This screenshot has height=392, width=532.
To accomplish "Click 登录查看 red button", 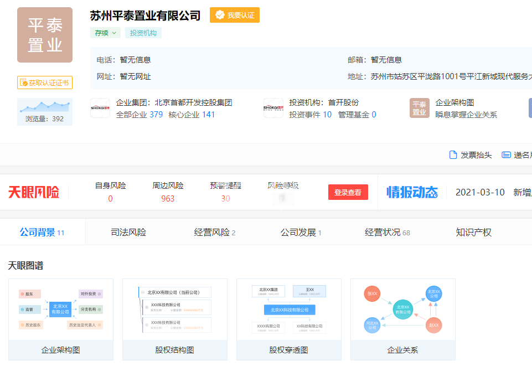I will pos(348,192).
